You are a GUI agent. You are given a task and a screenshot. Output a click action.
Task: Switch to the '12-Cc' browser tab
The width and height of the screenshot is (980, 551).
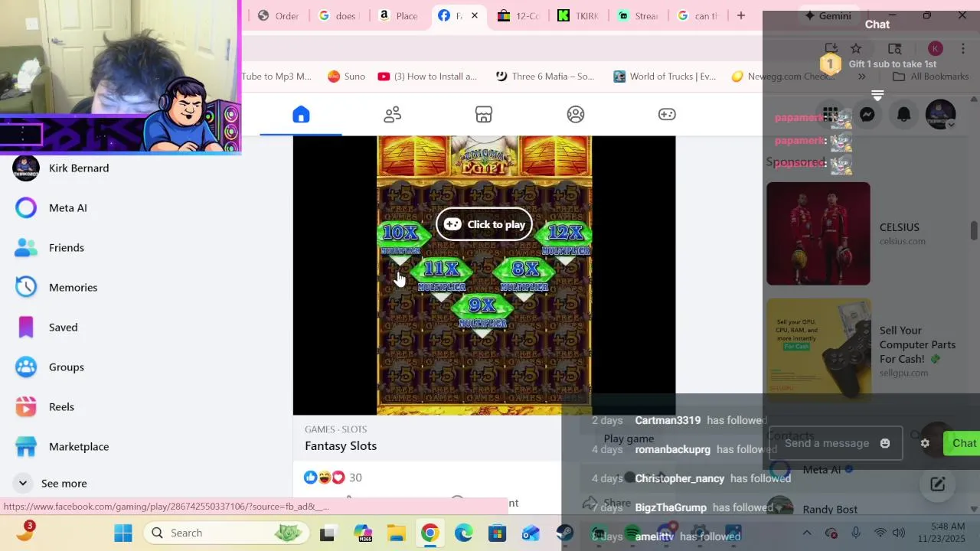[518, 15]
